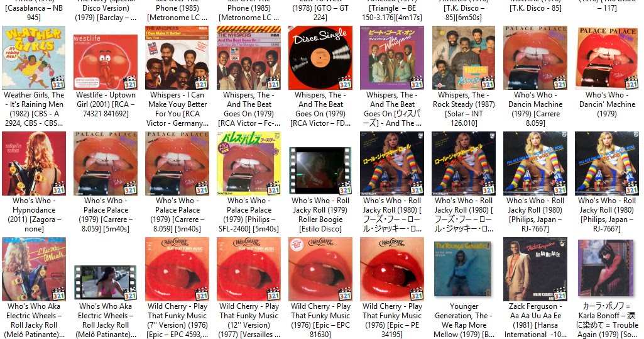The image size is (644, 339).
Task: Click the Disco Single vinyl record thumbnail
Action: [x=320, y=57]
